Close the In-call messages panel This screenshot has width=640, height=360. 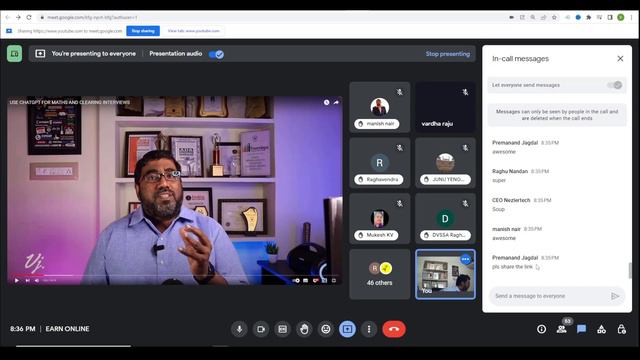pyautogui.click(x=620, y=59)
